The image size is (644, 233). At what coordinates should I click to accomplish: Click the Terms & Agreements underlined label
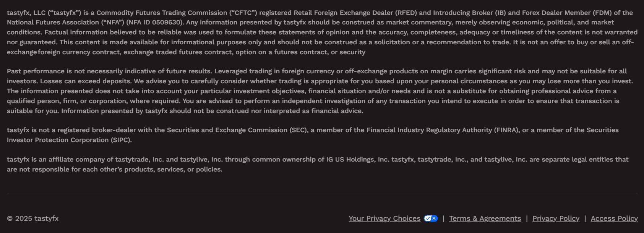click(485, 218)
